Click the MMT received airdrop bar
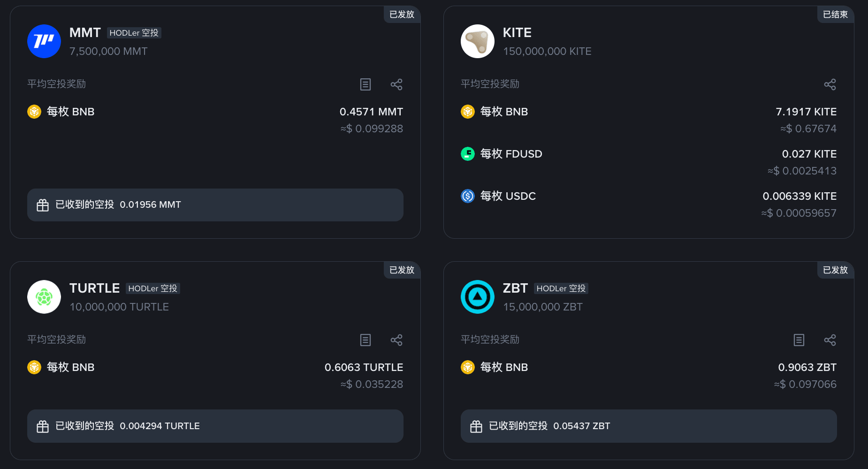This screenshot has width=868, height=469. click(x=215, y=205)
